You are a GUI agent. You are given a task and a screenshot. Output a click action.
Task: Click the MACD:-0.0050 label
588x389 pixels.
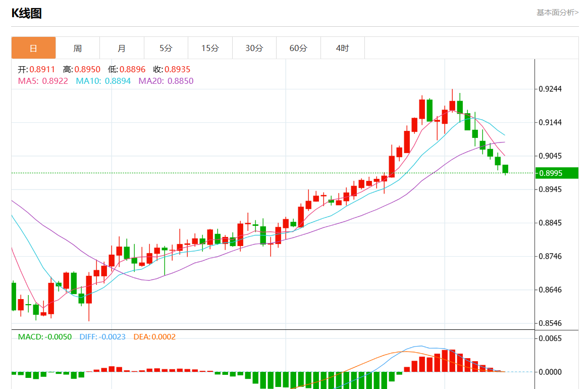click(45, 337)
